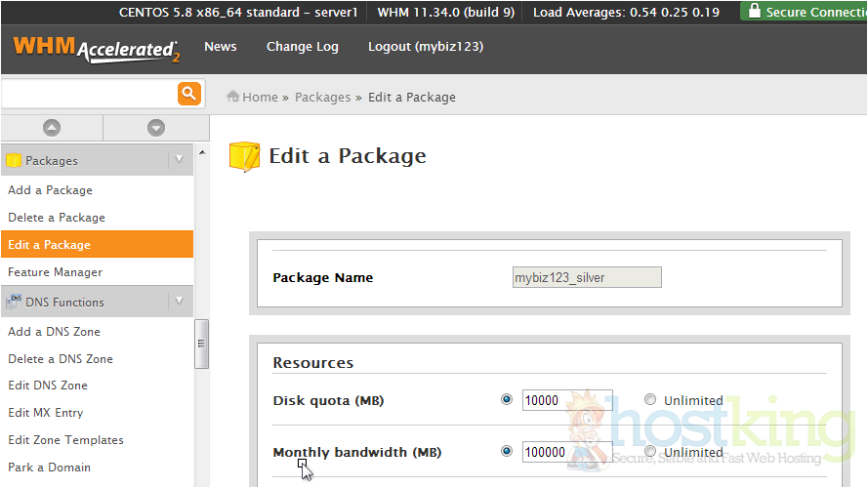
Task: Click the sidebar scroll-up arrow button
Action: tap(52, 128)
